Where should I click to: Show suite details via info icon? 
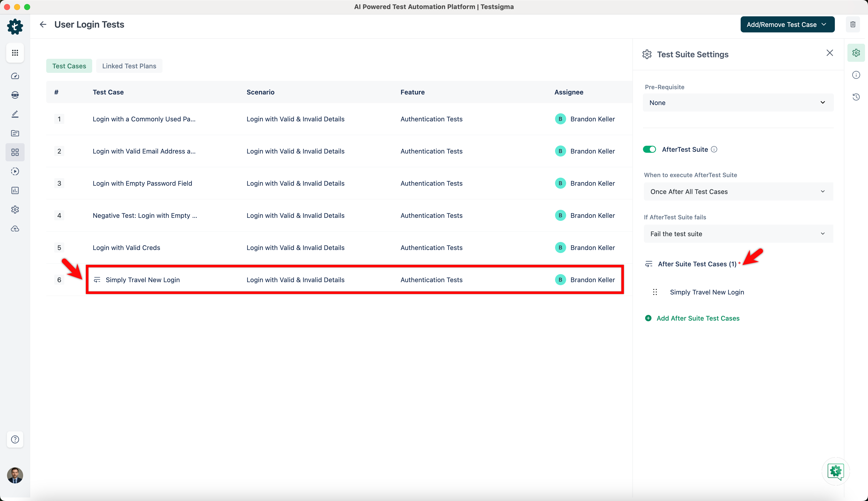856,75
